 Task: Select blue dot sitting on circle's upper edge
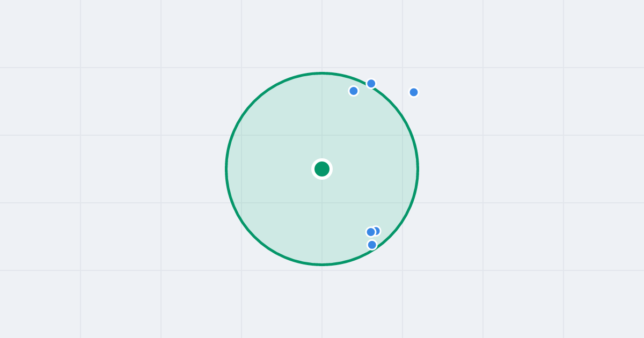371,84
